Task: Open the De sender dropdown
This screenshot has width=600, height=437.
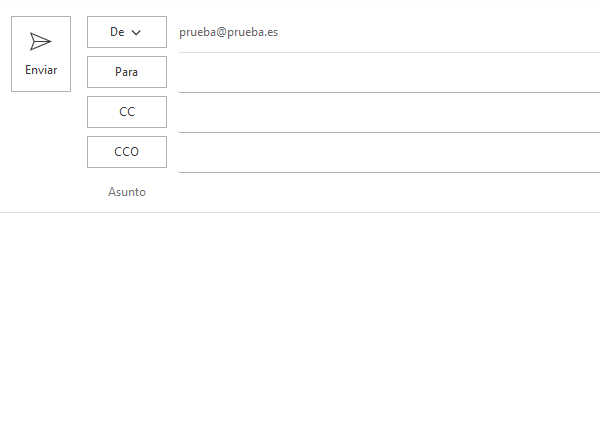Action: pos(127,32)
